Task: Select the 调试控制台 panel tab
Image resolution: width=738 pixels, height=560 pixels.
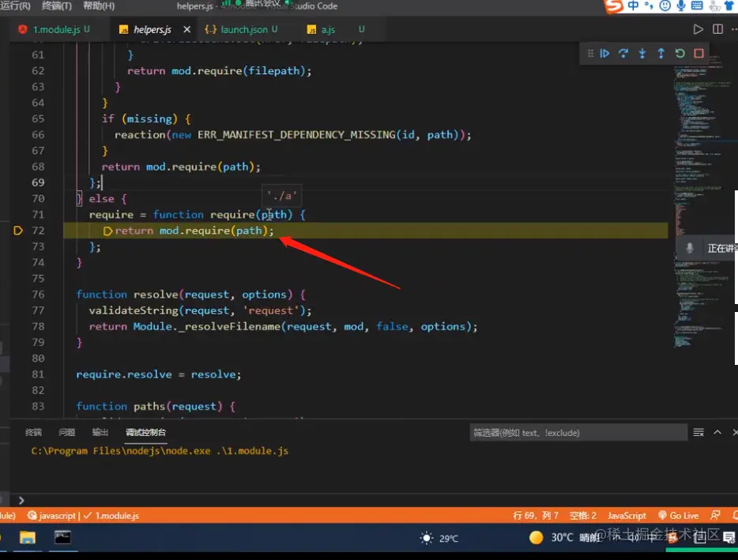Action: (145, 432)
